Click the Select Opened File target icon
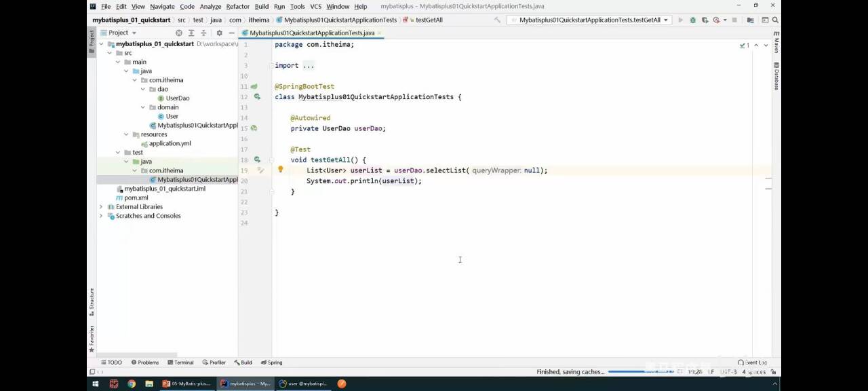Screen dimensions: 868x391 (x=179, y=33)
